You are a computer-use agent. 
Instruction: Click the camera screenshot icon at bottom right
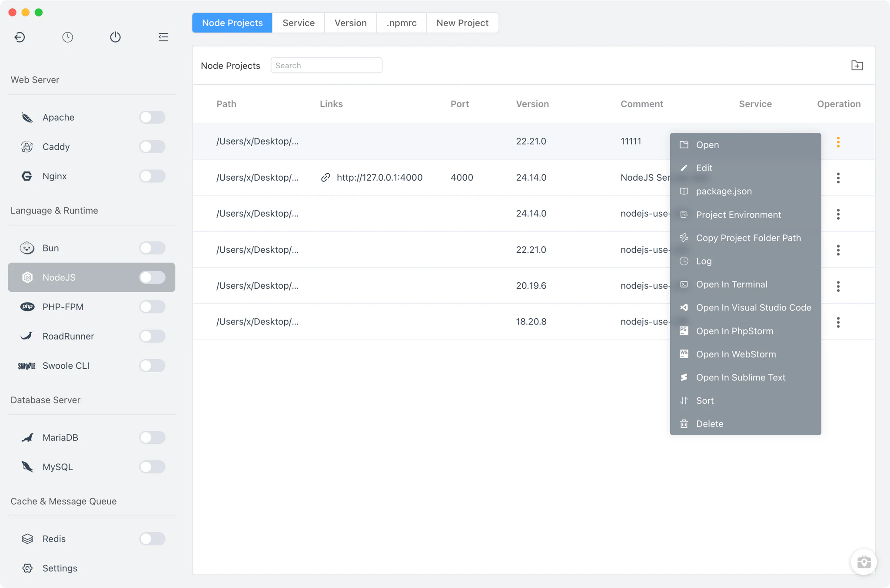(x=864, y=562)
